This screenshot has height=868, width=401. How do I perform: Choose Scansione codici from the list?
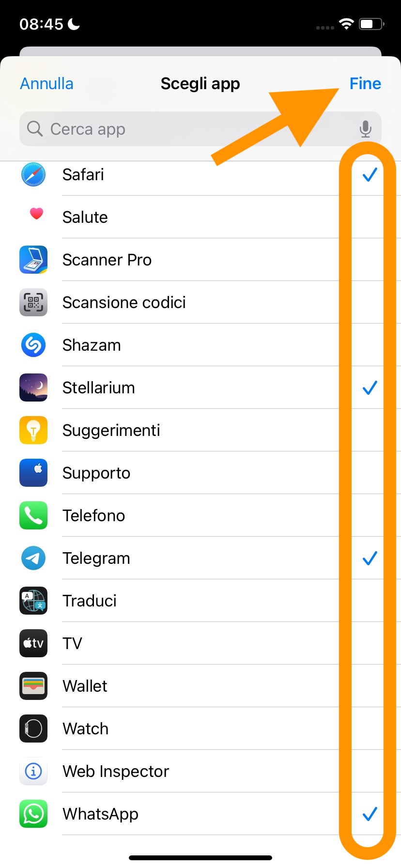point(194,302)
